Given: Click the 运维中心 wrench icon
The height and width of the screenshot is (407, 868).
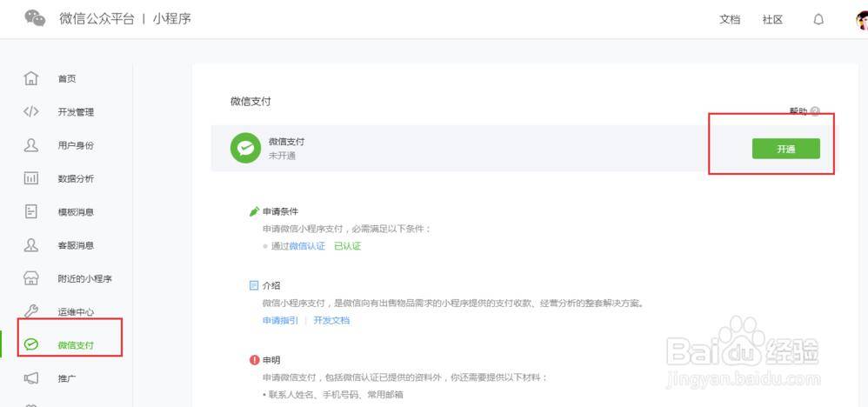Looking at the screenshot, I should tap(31, 311).
